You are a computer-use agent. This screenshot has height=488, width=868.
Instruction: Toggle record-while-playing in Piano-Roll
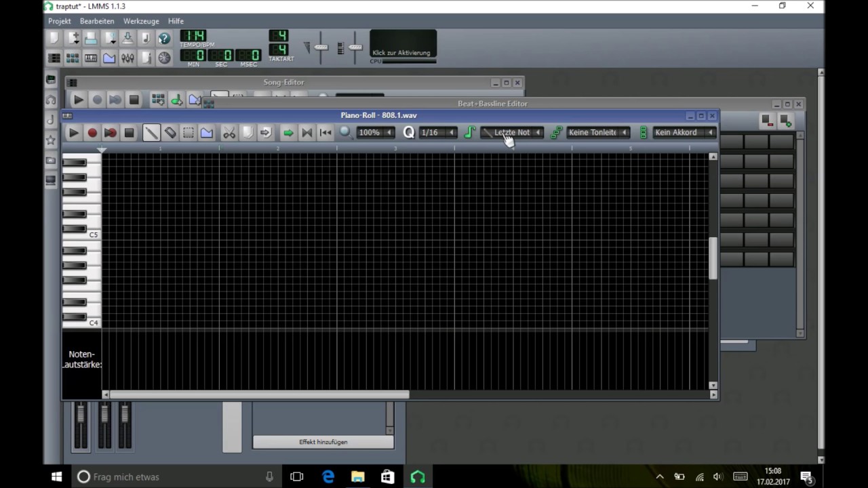[111, 133]
